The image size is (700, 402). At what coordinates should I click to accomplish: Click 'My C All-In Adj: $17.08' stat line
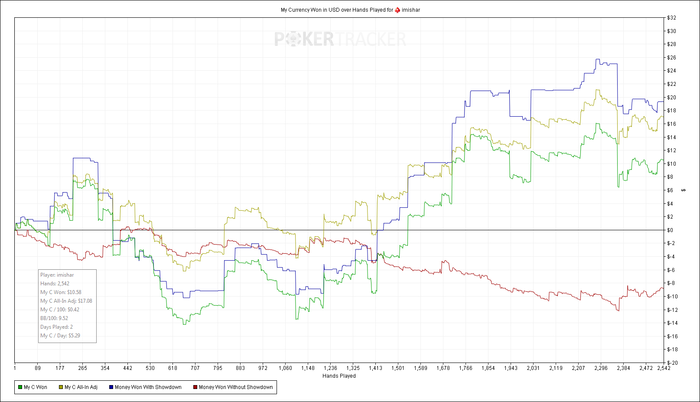pos(66,301)
